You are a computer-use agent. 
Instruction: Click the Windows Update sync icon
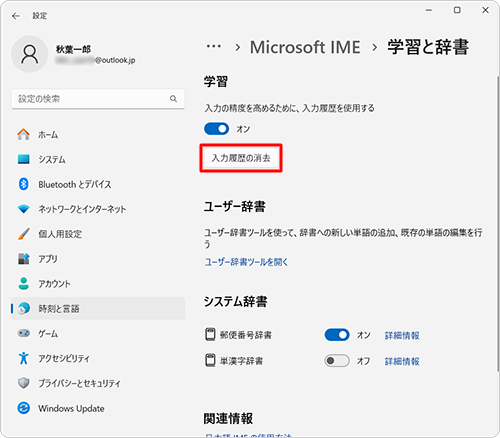[24, 408]
